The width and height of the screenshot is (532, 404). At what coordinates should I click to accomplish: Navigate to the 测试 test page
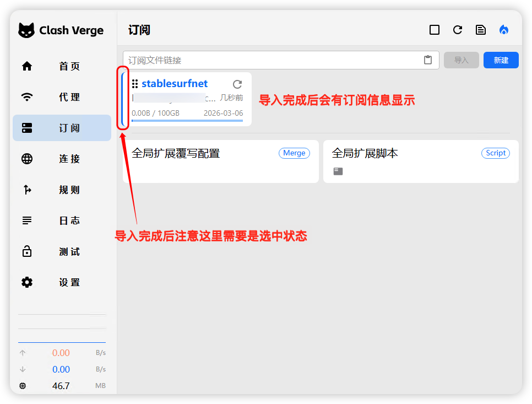pos(62,251)
